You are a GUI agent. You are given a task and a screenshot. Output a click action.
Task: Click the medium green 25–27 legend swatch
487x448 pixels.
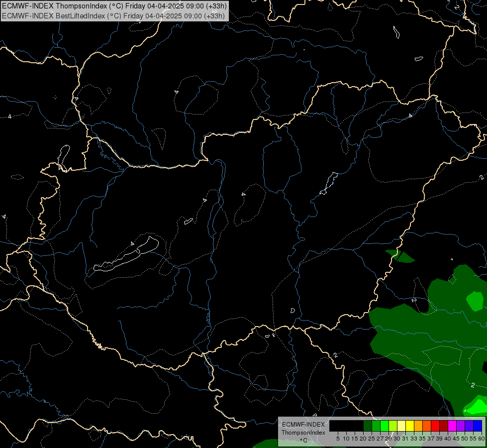pos(376,426)
